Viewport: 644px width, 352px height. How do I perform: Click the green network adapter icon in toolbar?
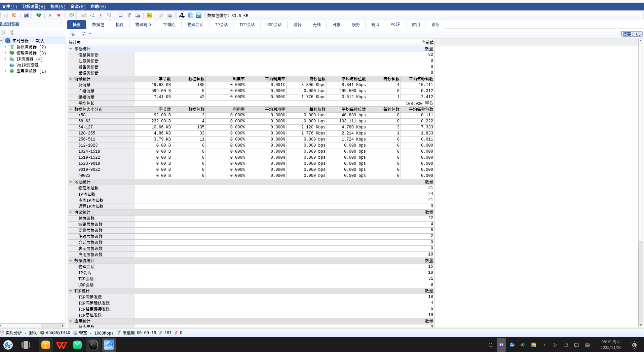[39, 15]
